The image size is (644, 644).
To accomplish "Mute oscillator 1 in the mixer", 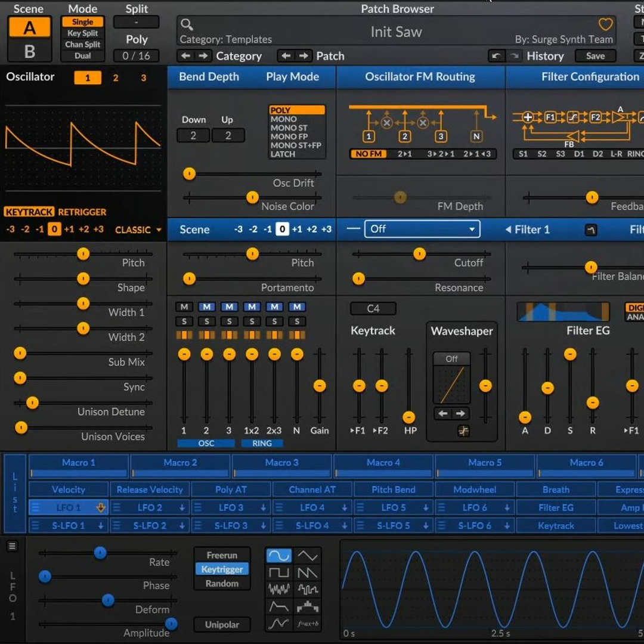I will [x=184, y=306].
